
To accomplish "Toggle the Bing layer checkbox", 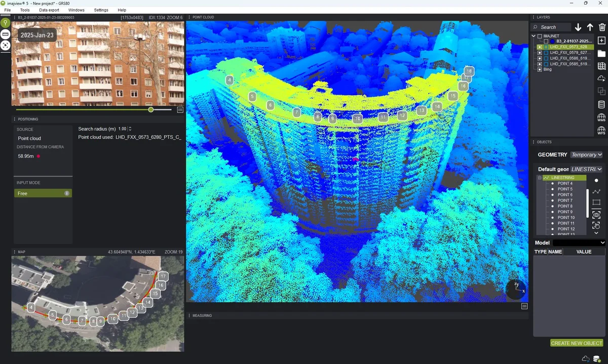I will coord(540,69).
